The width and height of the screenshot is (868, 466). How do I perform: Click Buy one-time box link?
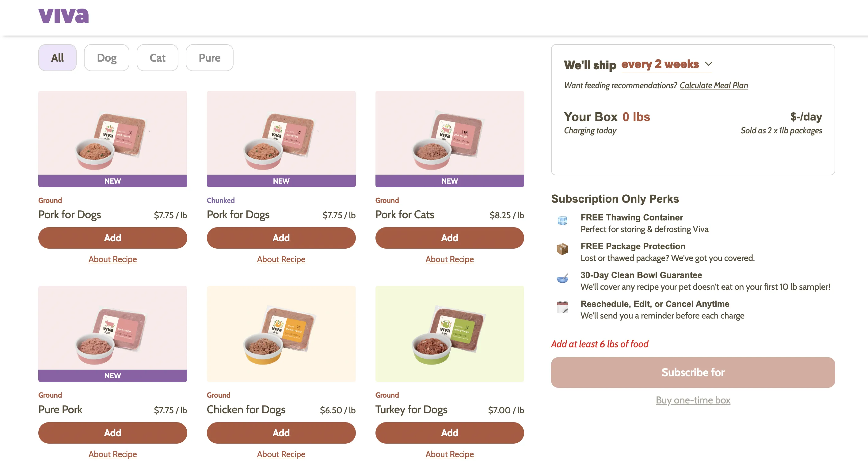pos(693,400)
